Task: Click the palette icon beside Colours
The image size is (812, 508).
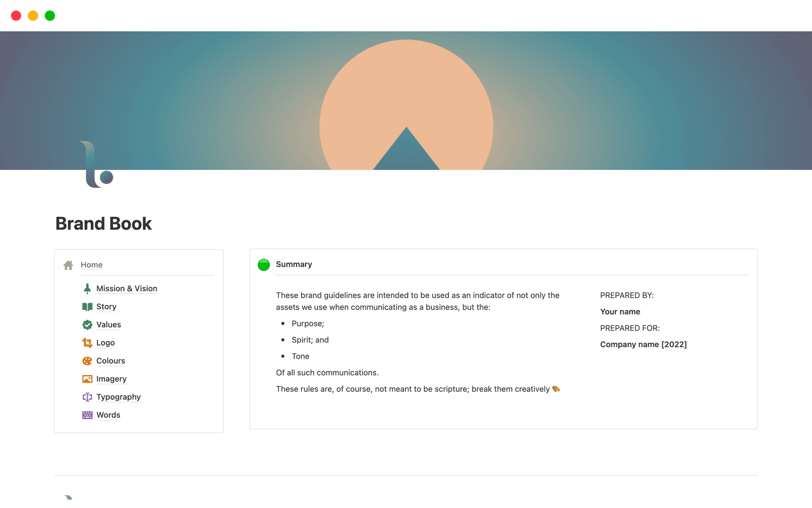Action: 87,361
